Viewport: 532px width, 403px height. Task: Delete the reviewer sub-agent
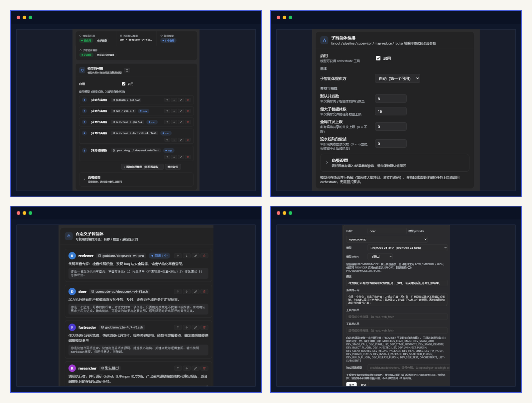(x=204, y=256)
